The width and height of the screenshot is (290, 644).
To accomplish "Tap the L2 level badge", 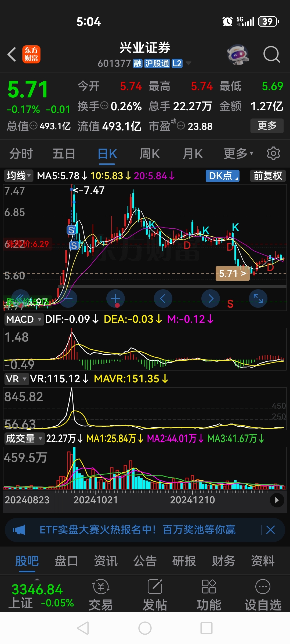I will 177,64.
